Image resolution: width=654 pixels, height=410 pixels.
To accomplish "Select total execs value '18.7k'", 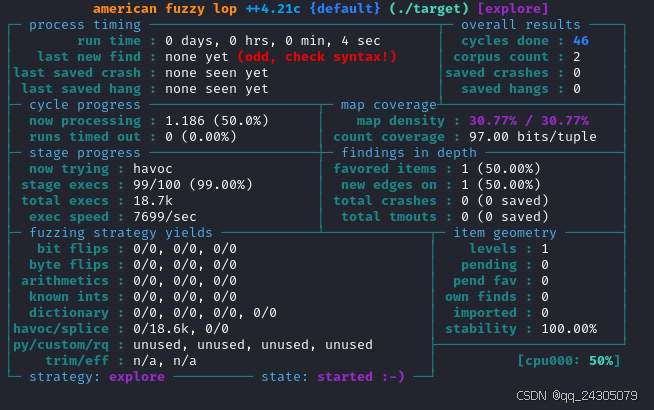I will coord(153,201).
